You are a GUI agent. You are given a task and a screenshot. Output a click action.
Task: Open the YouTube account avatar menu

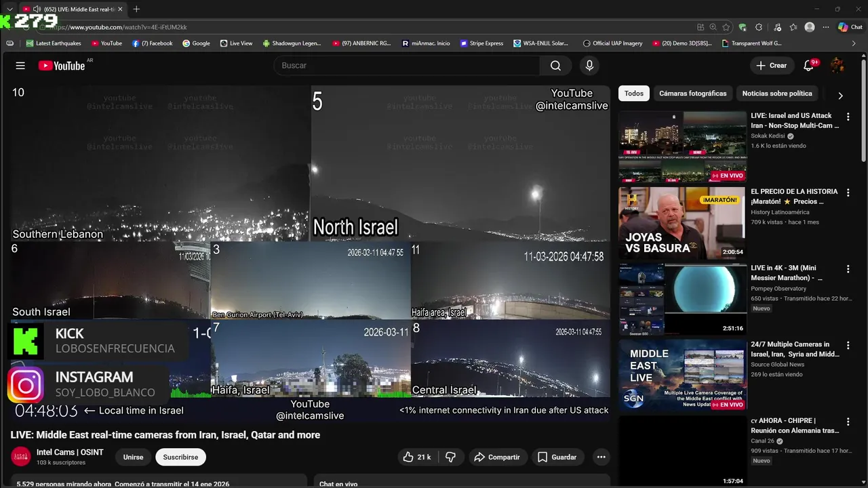[837, 66]
